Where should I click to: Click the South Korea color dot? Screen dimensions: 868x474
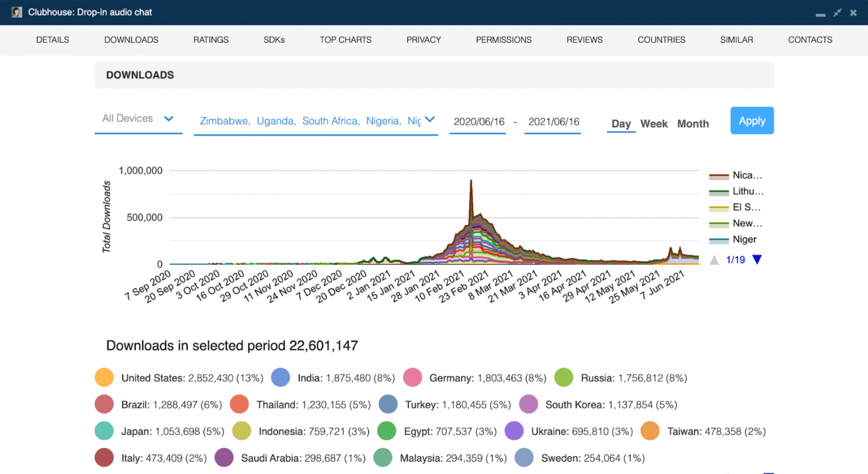click(528, 405)
